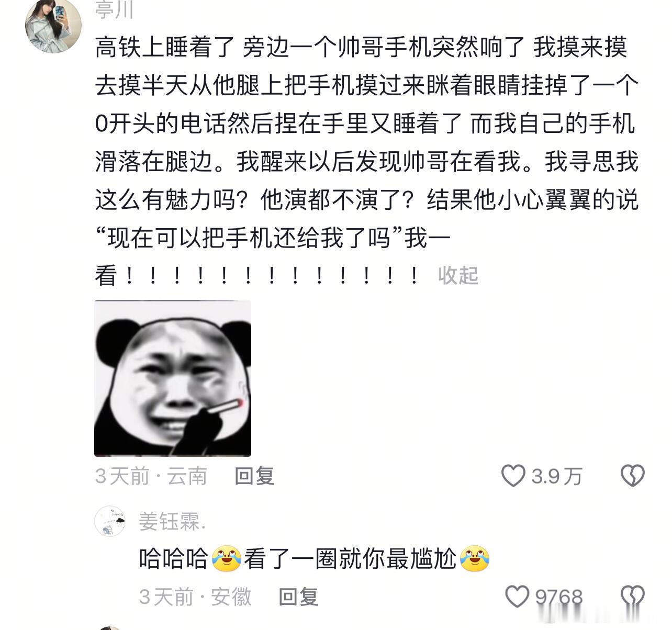
Task: Tap the reply text 看了一圈就你最尴尬
Action: pyautogui.click(x=350, y=558)
